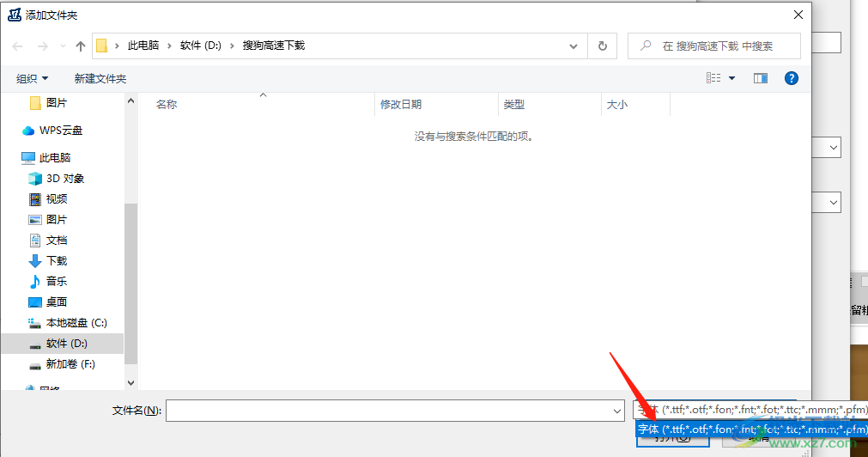Open 桌面 in the sidebar

[x=57, y=302]
